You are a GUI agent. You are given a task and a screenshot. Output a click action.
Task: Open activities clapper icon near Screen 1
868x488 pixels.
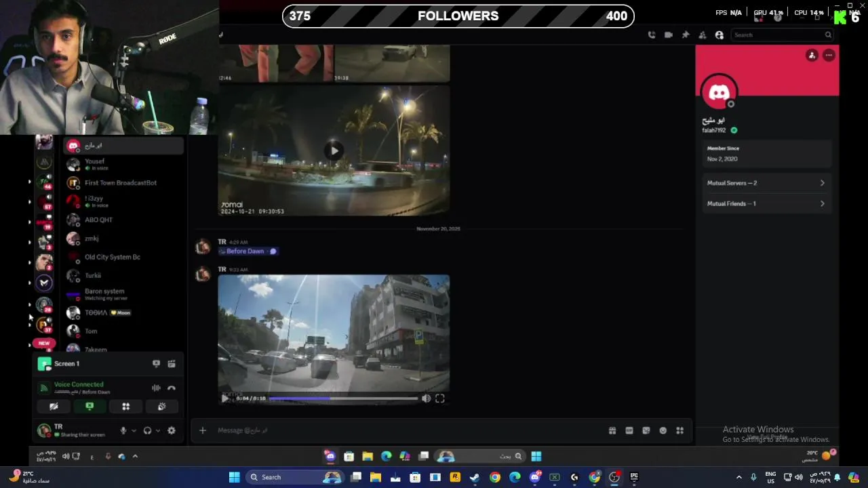[x=172, y=364]
